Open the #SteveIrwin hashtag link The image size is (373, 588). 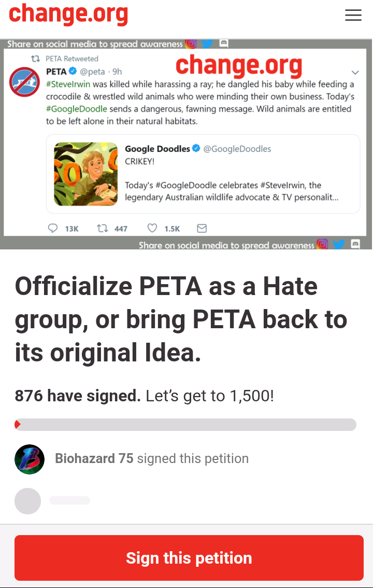pos(68,84)
